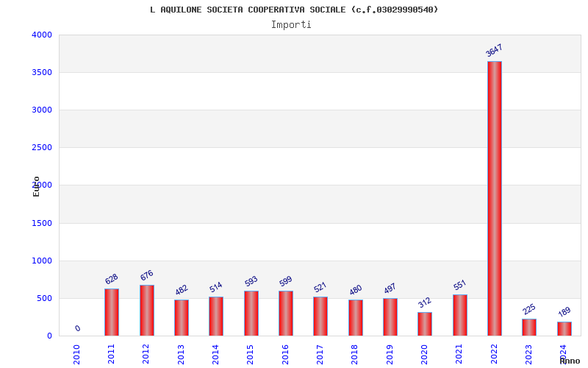
Task: Click the x-axis year label 2022
Action: click(x=494, y=354)
